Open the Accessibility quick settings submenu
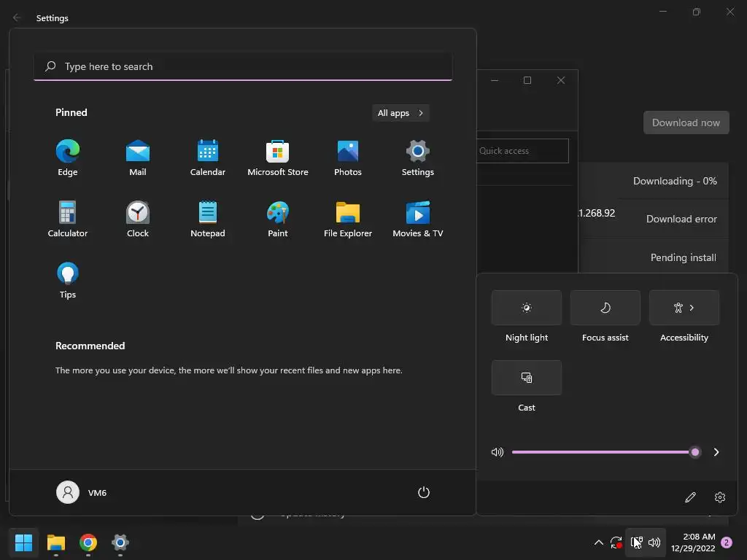This screenshot has width=747, height=560. coord(684,308)
